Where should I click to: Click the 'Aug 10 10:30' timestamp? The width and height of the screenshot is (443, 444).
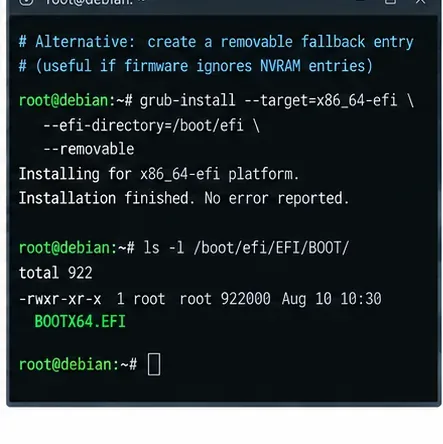[331, 299]
